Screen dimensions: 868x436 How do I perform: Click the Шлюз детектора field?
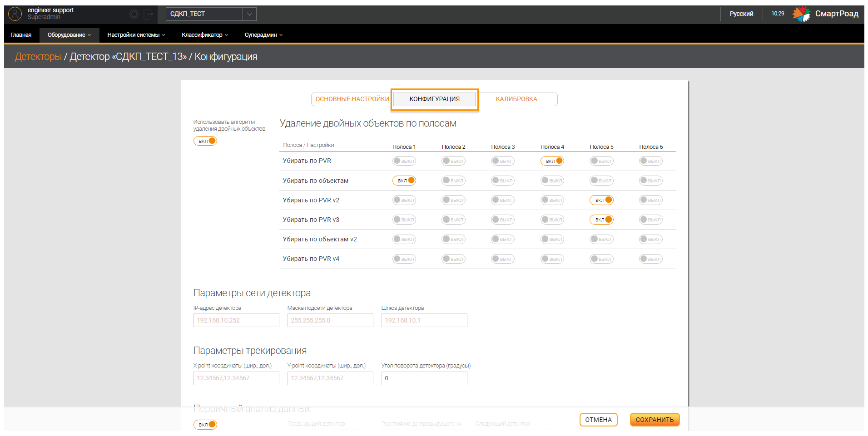pyautogui.click(x=424, y=320)
